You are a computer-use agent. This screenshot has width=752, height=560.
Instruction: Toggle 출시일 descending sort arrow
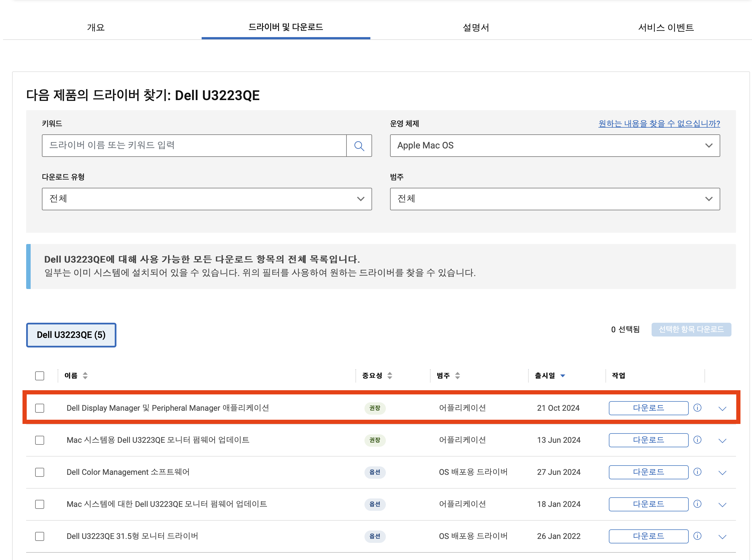[562, 376]
